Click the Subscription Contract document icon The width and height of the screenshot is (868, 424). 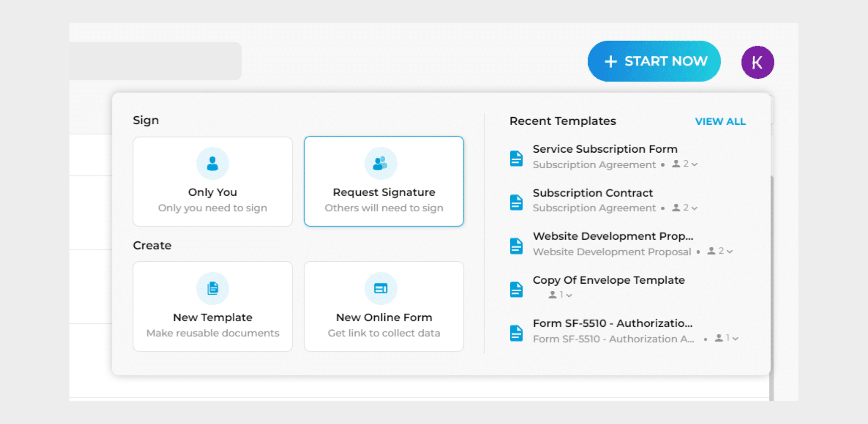(516, 203)
